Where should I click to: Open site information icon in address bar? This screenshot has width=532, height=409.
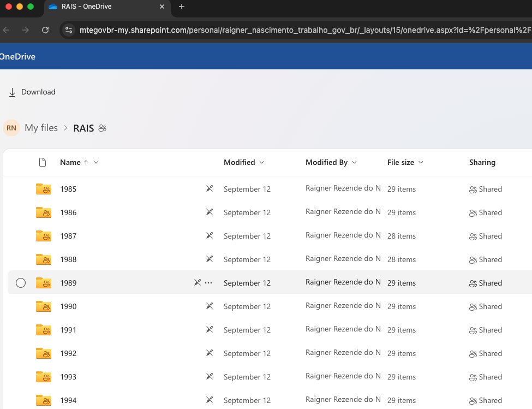tap(69, 30)
